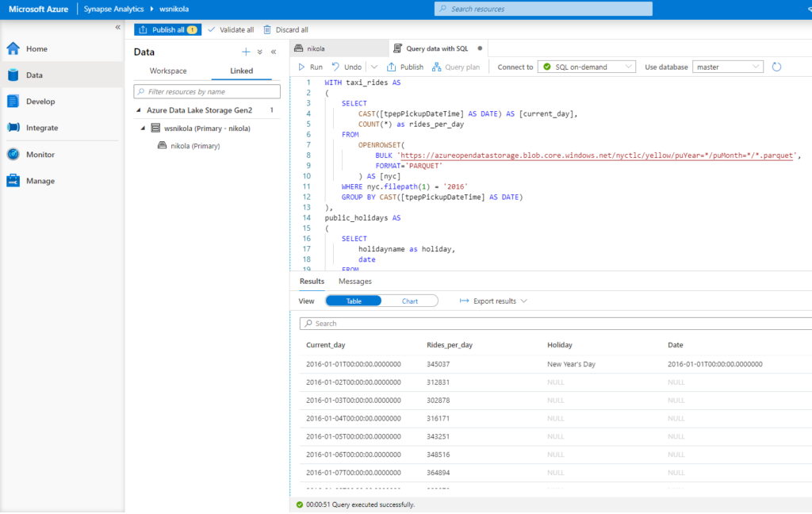Click the Export results arrow icon
Screen dimensions: 812x514
[464, 301]
